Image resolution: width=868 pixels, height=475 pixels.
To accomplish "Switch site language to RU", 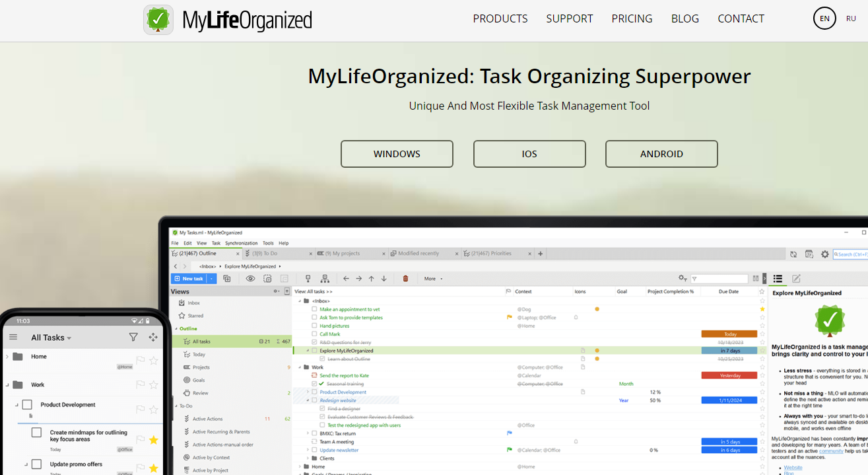I will point(851,18).
